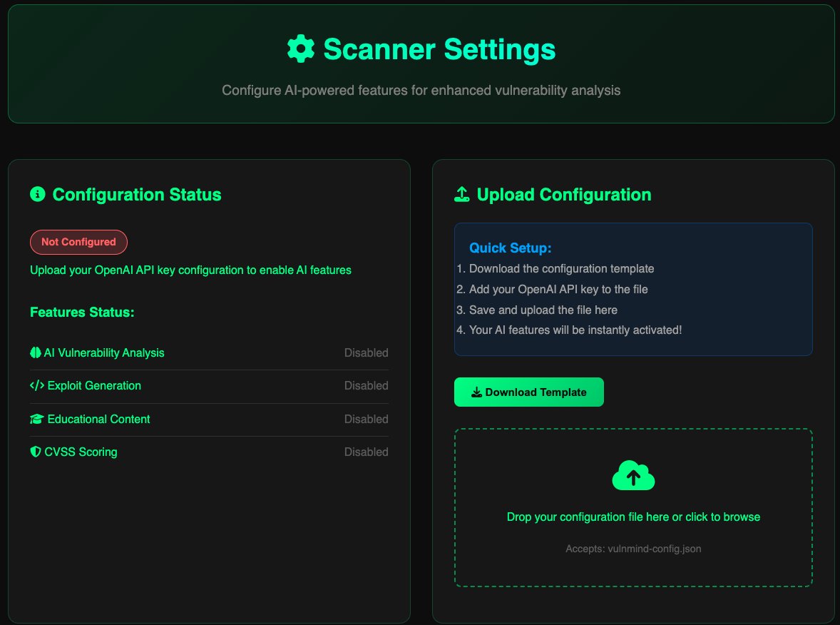Click the Exploit Generation label

coord(94,385)
